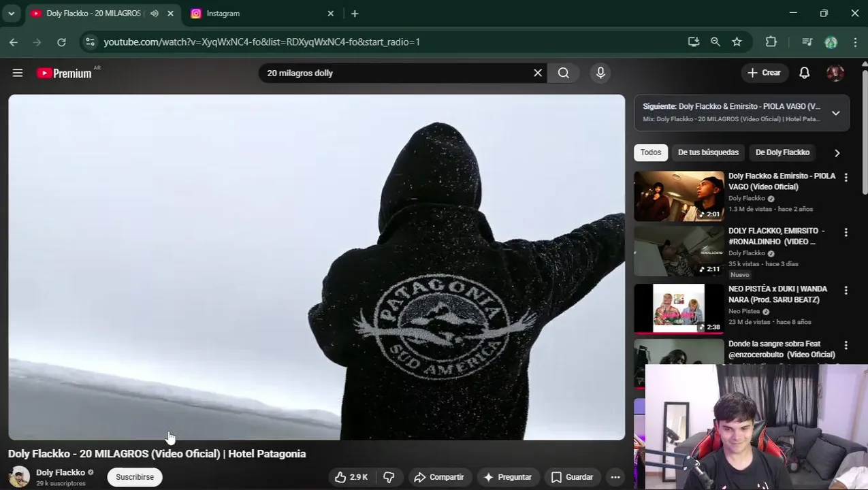Screen dimensions: 868x490
Task: Open a new browser tab
Action: [355, 14]
